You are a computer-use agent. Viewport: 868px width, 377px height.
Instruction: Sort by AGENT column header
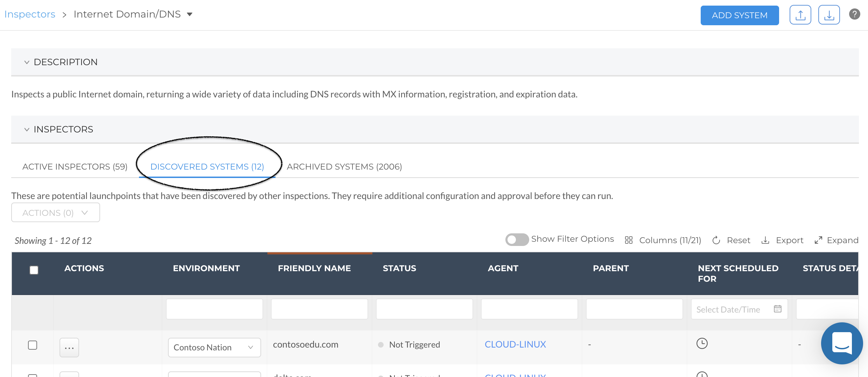[x=503, y=268]
